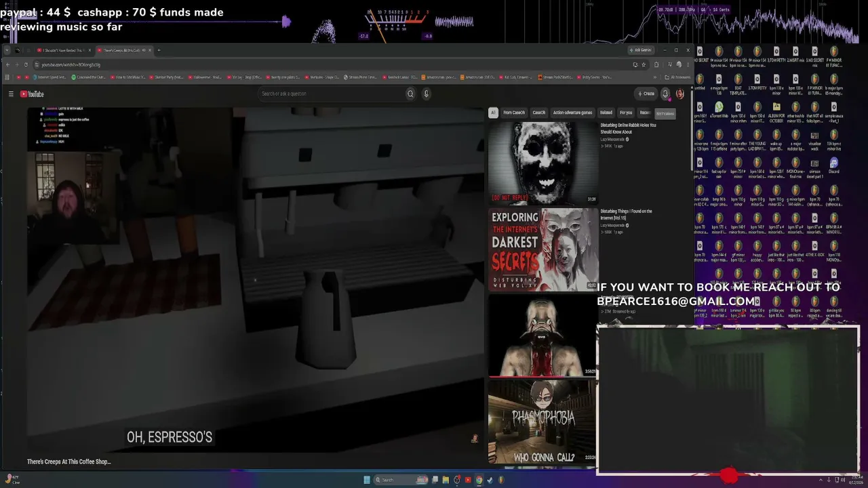Image resolution: width=868 pixels, height=488 pixels.
Task: Close the 'I Shouldn't Have Rented This' tab
Action: 89,50
